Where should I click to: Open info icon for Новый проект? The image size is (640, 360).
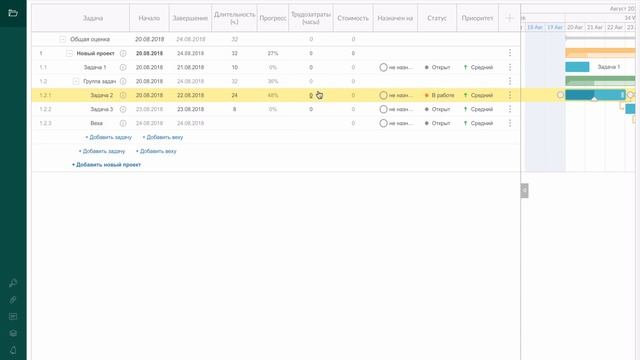pyautogui.click(x=123, y=53)
